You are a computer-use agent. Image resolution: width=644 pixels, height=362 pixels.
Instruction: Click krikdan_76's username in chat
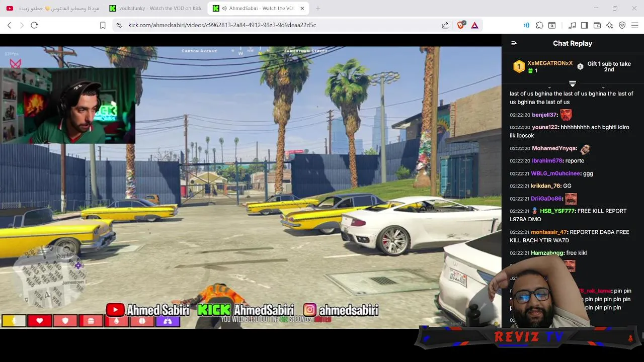(x=546, y=186)
